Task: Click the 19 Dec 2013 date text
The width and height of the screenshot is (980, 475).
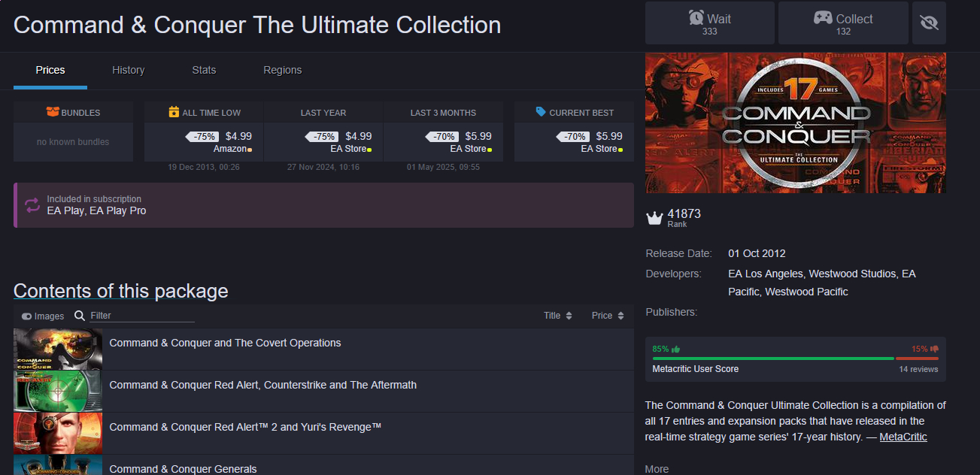Action: pos(204,167)
